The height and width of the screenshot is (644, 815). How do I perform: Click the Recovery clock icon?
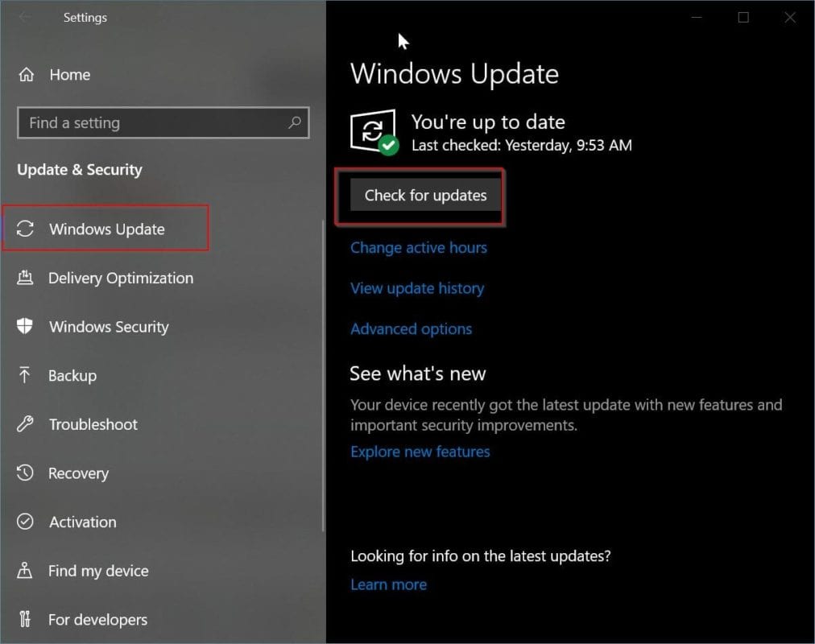(27, 473)
